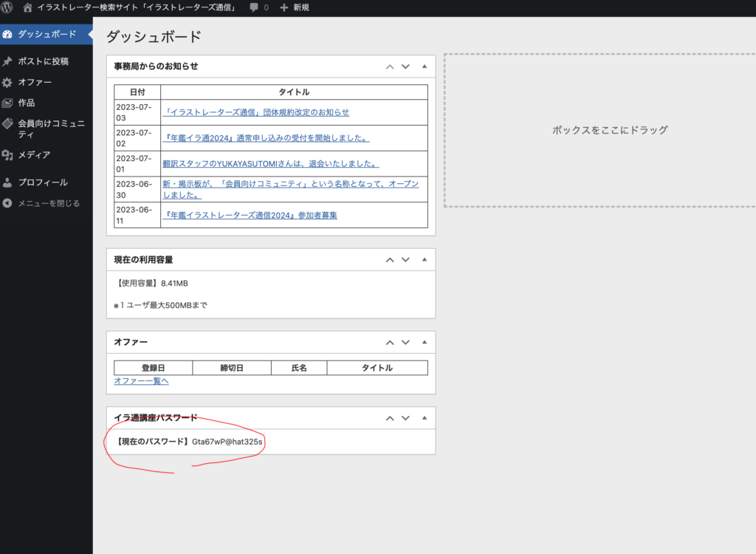Go to オファー一覧へ link
Viewport: 756px width, 554px height.
(x=141, y=381)
